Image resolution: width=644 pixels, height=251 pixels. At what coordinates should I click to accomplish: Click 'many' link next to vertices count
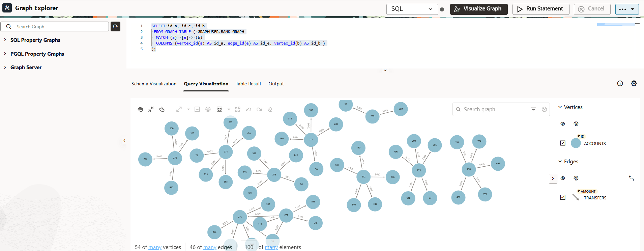[x=155, y=247]
